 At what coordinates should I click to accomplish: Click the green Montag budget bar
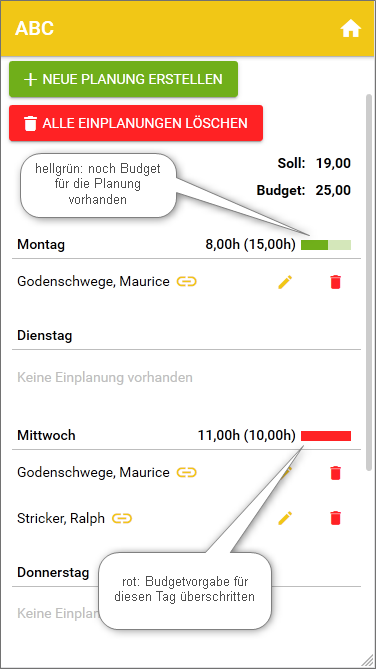pyautogui.click(x=326, y=245)
